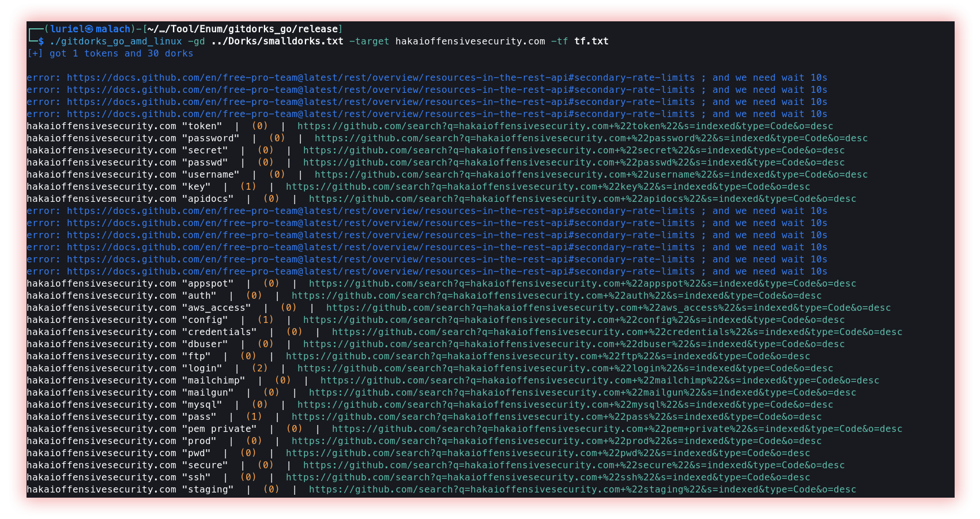This screenshot has height=519, width=980.
Task: Click the -tf flag in the command
Action: tap(559, 42)
